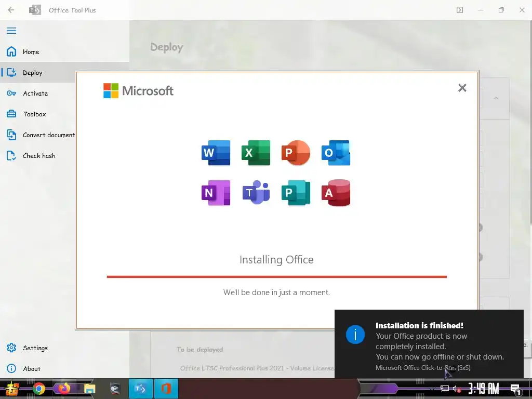
Task: Open the Action Center notifications icon
Action: click(x=516, y=390)
